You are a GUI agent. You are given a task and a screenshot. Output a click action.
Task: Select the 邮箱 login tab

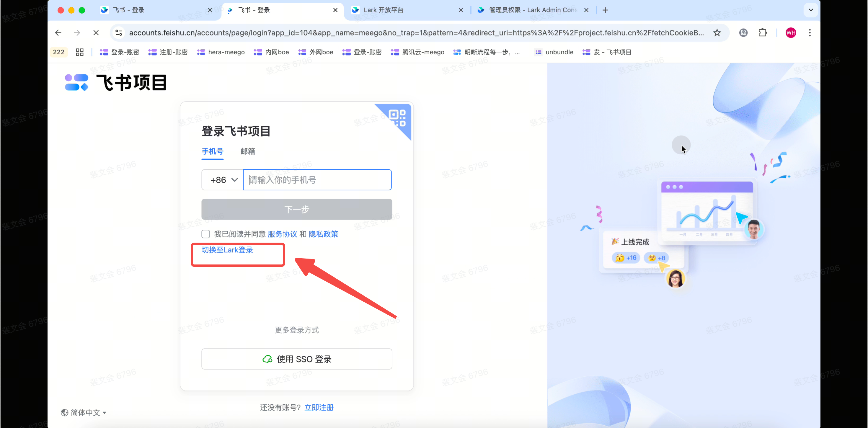[x=248, y=152]
